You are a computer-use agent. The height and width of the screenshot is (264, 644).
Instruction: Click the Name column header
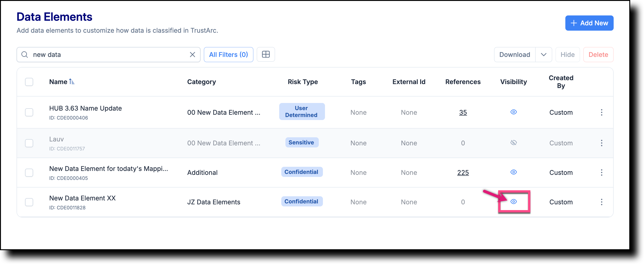click(x=58, y=82)
